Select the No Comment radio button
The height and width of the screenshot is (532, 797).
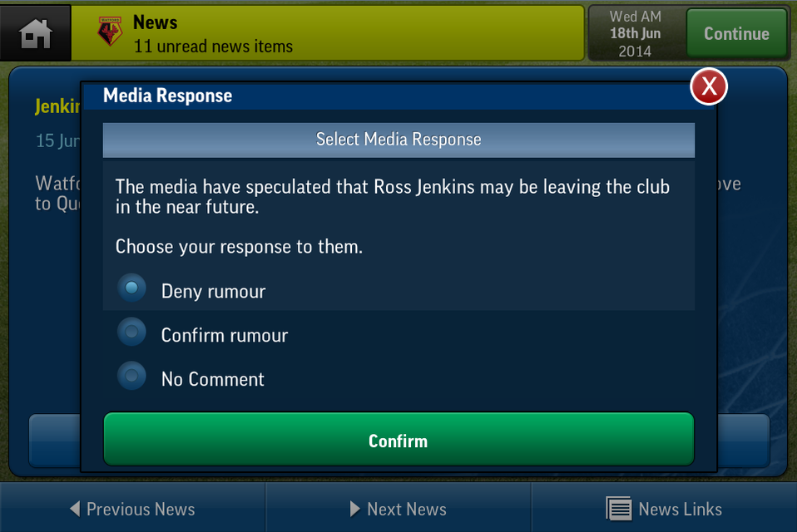[x=131, y=376]
